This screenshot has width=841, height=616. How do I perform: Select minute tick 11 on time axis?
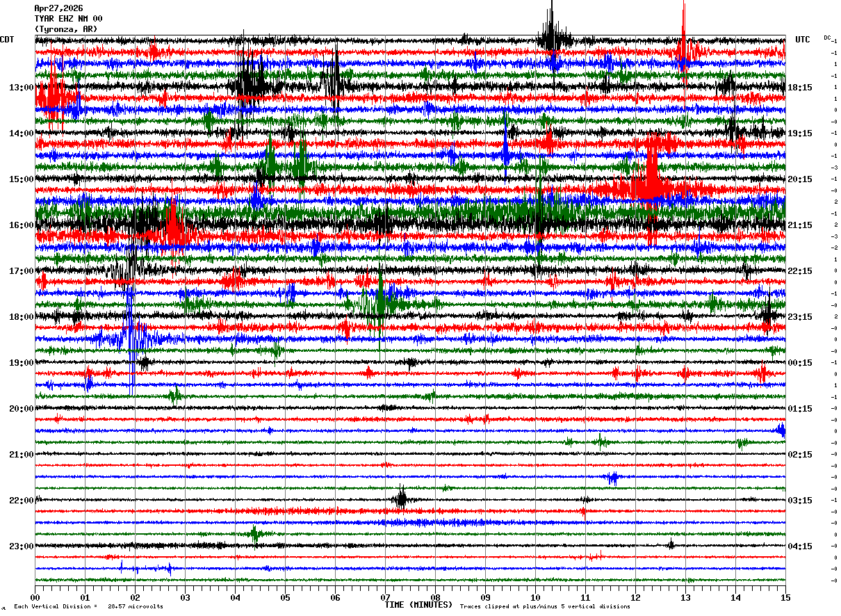585,597
